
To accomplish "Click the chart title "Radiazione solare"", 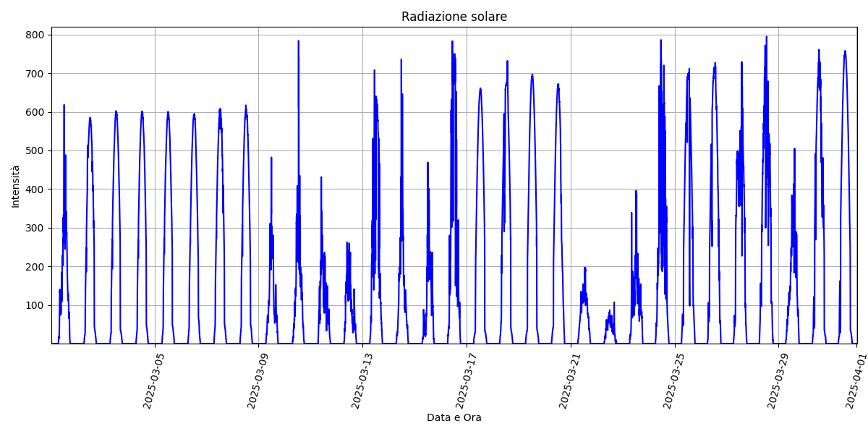I will [454, 17].
